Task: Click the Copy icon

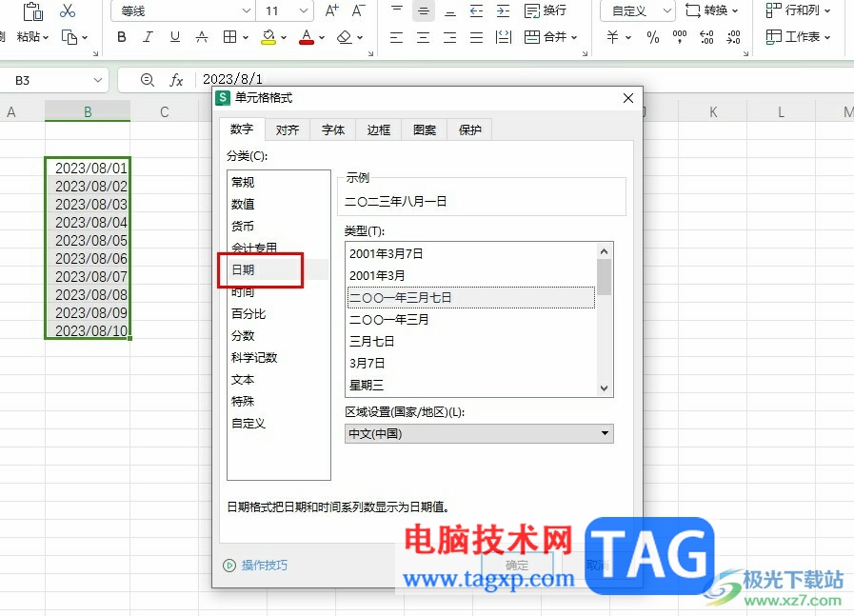Action: [70, 37]
